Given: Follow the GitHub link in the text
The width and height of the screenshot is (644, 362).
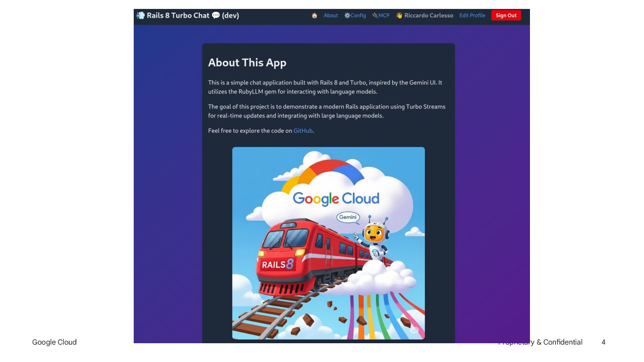Looking at the screenshot, I should (303, 131).
